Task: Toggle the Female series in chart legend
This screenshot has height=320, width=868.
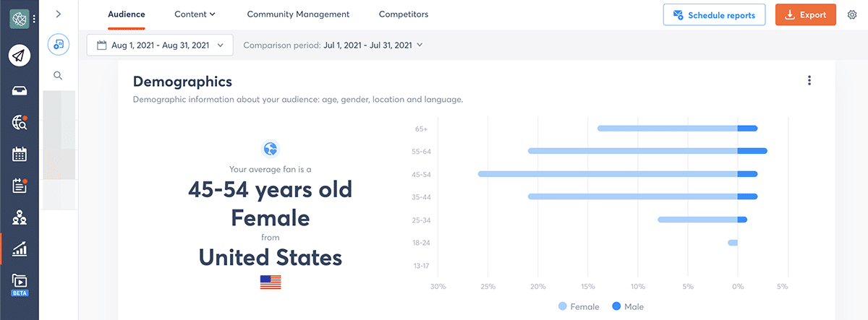Action: [579, 306]
